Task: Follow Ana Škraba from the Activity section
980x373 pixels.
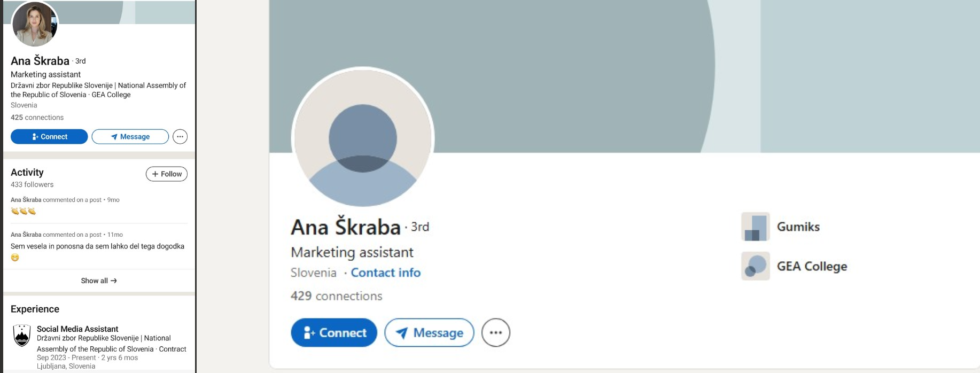Action: 167,174
